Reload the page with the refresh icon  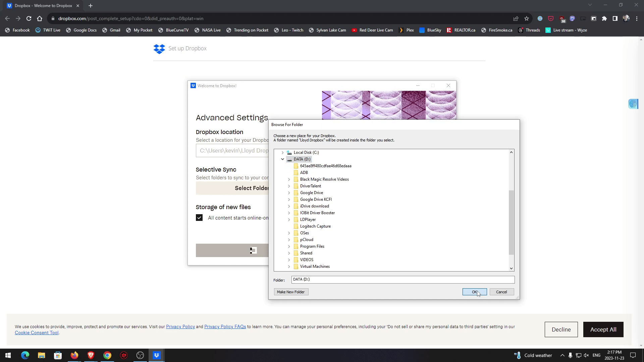(x=29, y=18)
